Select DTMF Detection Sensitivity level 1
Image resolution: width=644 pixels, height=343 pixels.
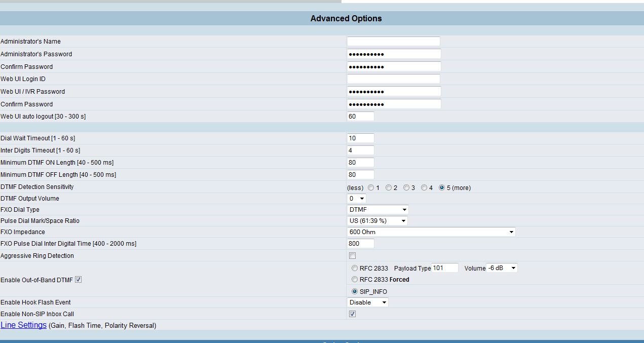pyautogui.click(x=371, y=188)
